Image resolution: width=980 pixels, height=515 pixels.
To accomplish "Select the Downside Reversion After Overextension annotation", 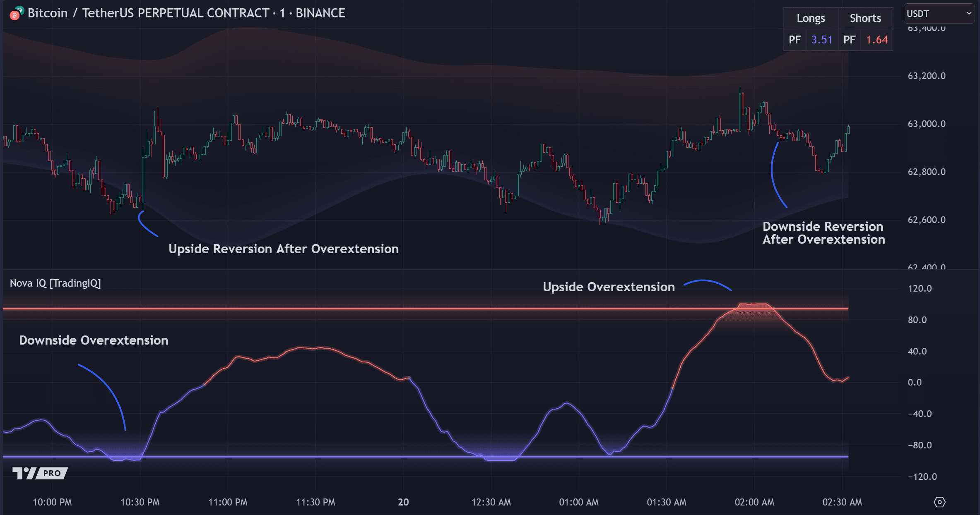I will tap(824, 233).
